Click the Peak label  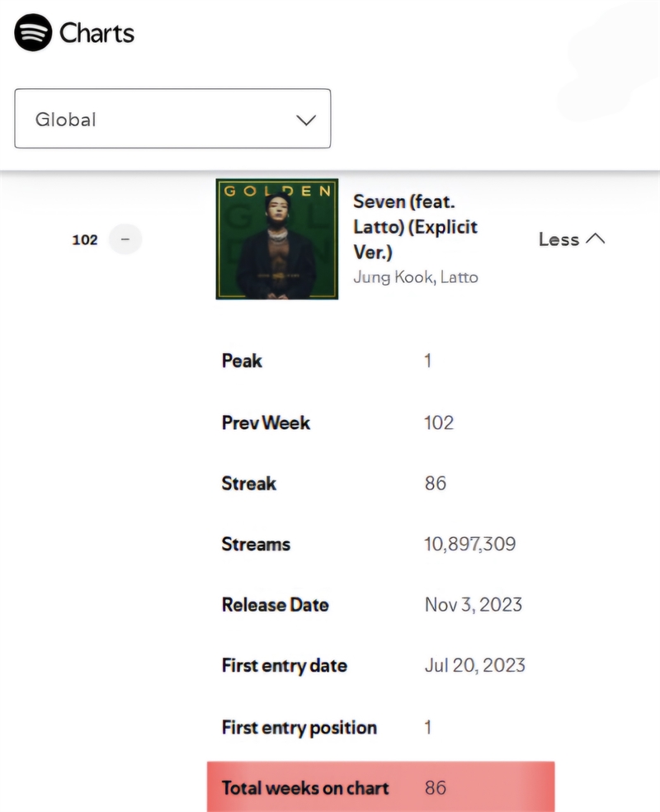[242, 361]
